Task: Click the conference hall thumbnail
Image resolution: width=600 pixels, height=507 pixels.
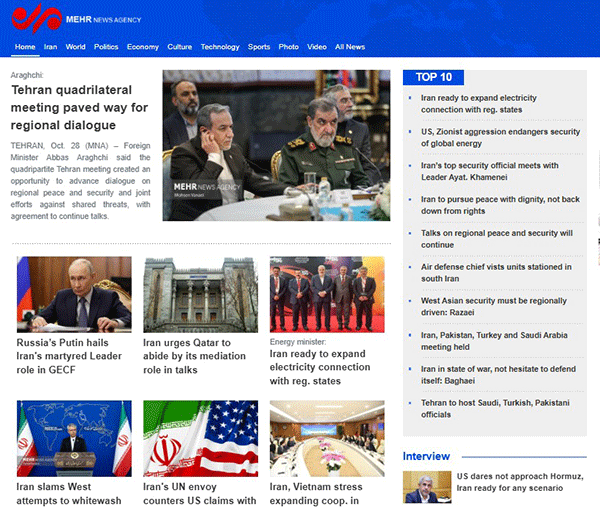Action: click(x=327, y=439)
